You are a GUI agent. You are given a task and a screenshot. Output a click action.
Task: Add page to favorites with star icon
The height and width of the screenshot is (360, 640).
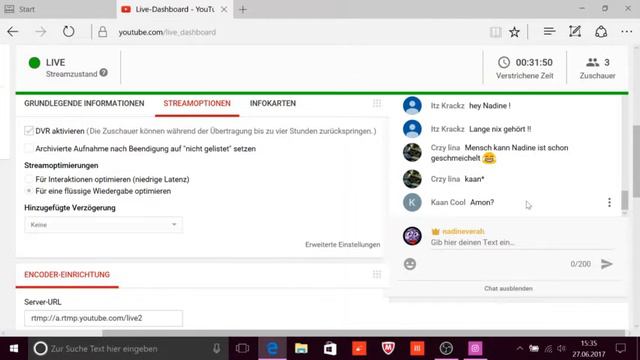click(514, 32)
